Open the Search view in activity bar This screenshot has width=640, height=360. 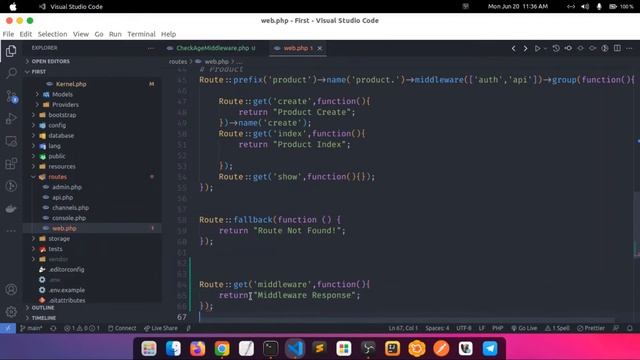[11, 73]
